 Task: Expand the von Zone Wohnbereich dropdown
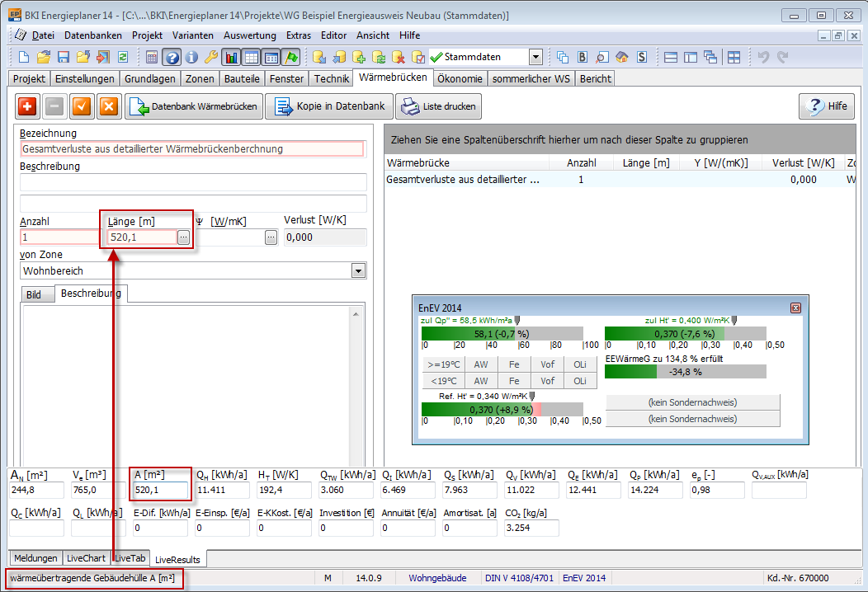pyautogui.click(x=359, y=271)
